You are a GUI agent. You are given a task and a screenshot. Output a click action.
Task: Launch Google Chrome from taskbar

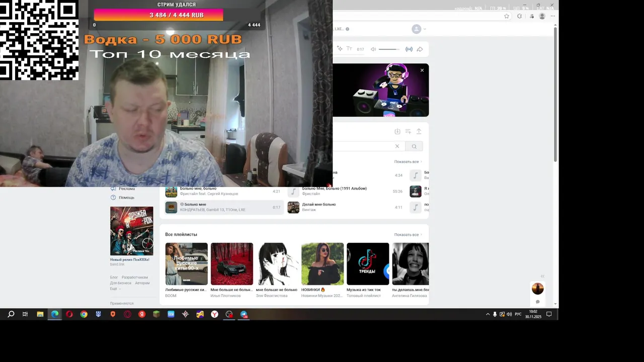click(84, 314)
